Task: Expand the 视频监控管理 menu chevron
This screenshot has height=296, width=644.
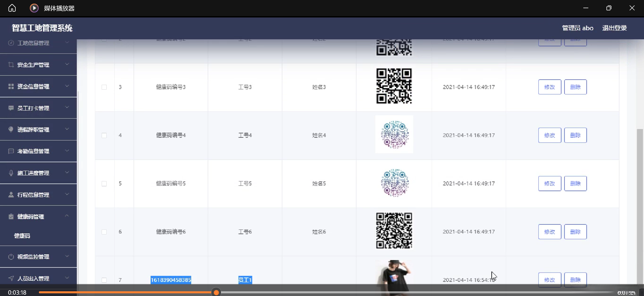Action: [67, 256]
